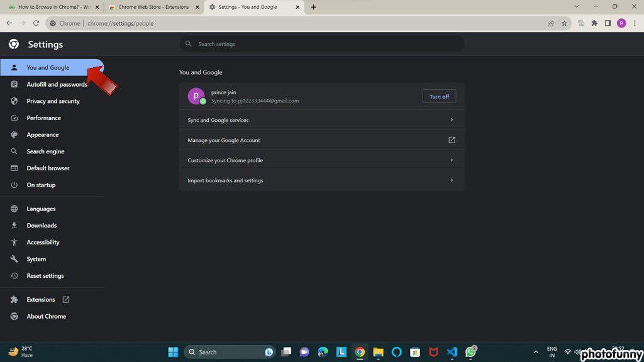The image size is (644, 362).
Task: Open McAfee from taskbar
Action: pyautogui.click(x=433, y=352)
